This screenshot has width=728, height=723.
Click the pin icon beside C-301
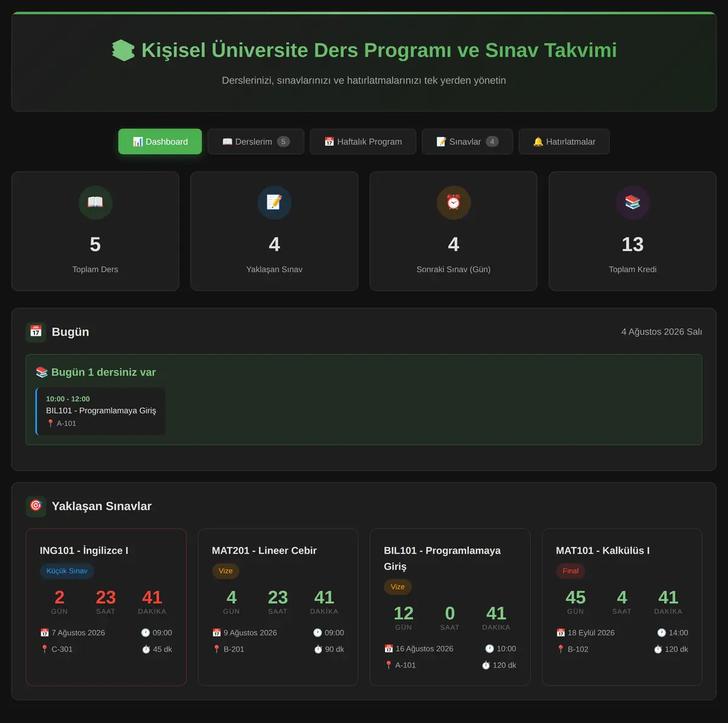44,649
